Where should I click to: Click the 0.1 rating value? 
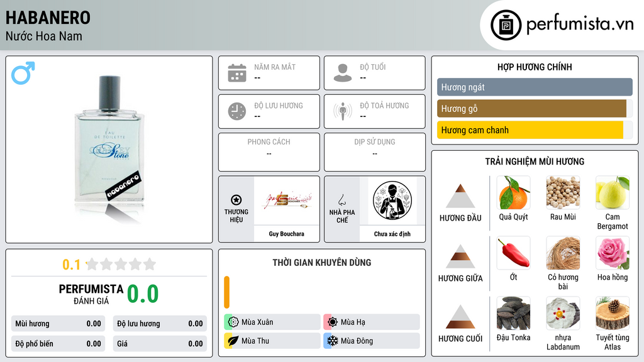[72, 265]
